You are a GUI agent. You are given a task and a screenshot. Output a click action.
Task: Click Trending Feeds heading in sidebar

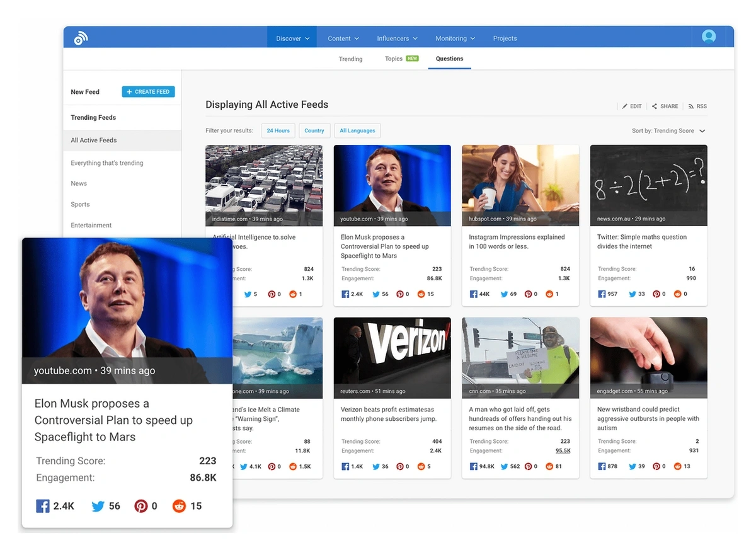pyautogui.click(x=93, y=118)
